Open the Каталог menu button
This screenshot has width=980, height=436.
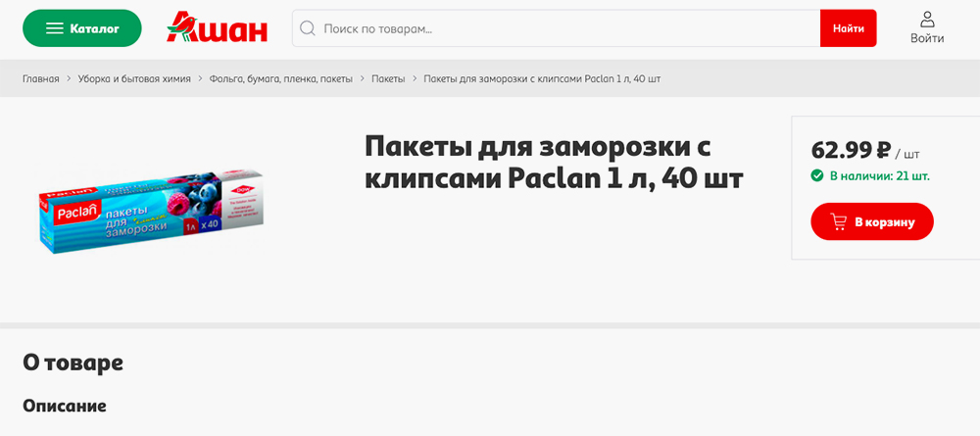point(82,28)
